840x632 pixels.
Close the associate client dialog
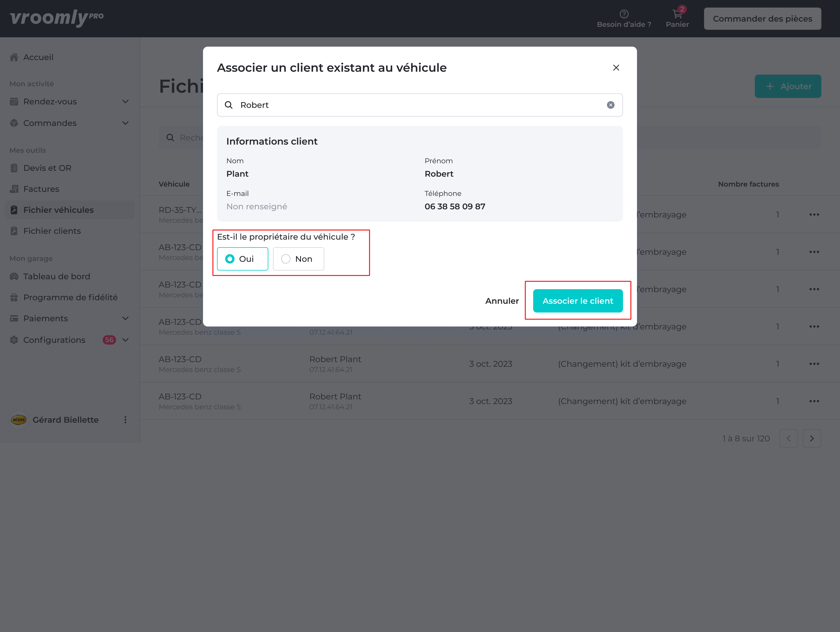coord(616,68)
